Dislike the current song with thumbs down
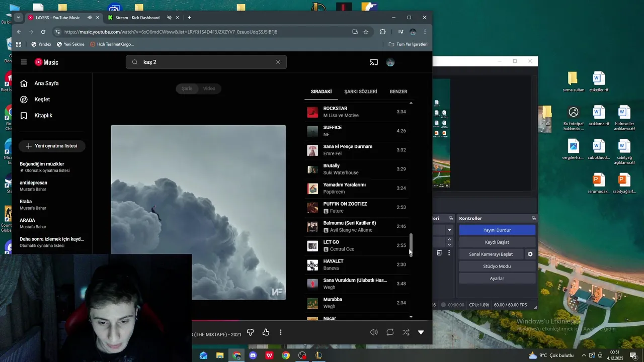The width and height of the screenshot is (644, 362). [x=250, y=332]
